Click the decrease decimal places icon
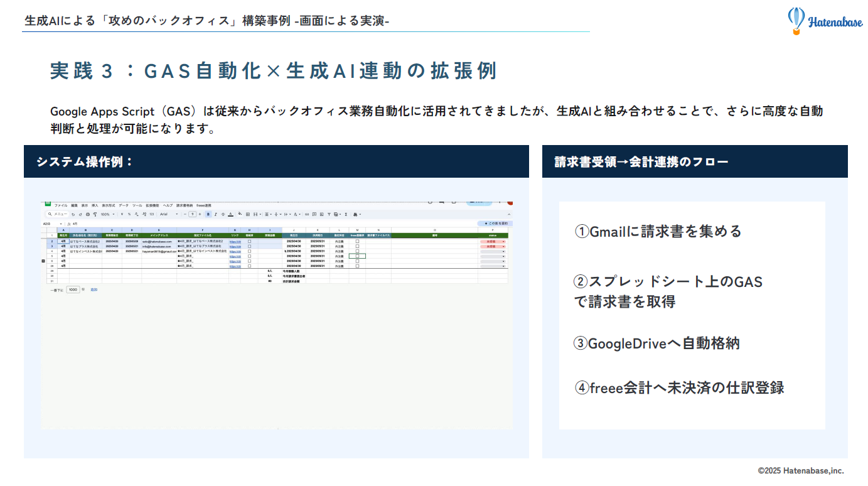 point(136,214)
